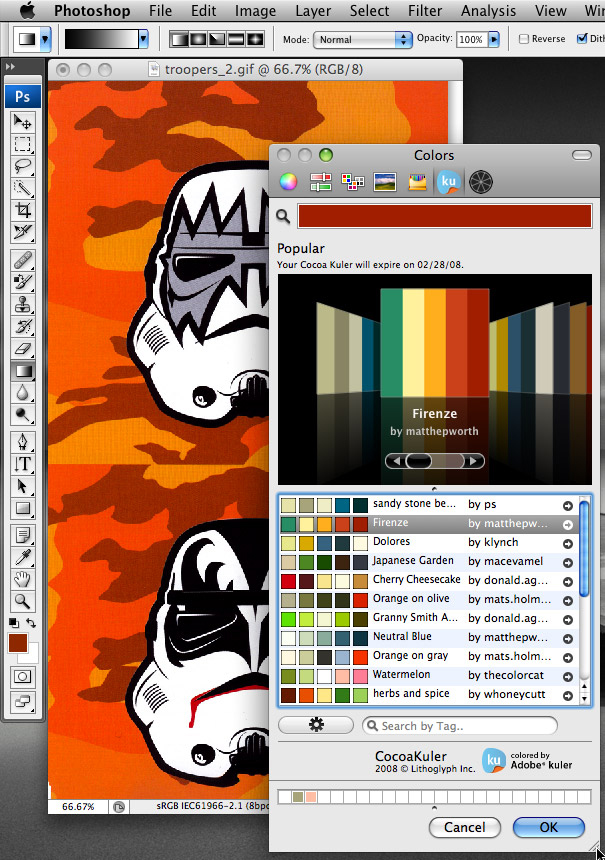Focus the Search by Tag field
Viewport: 605px width, 860px height.
(460, 726)
